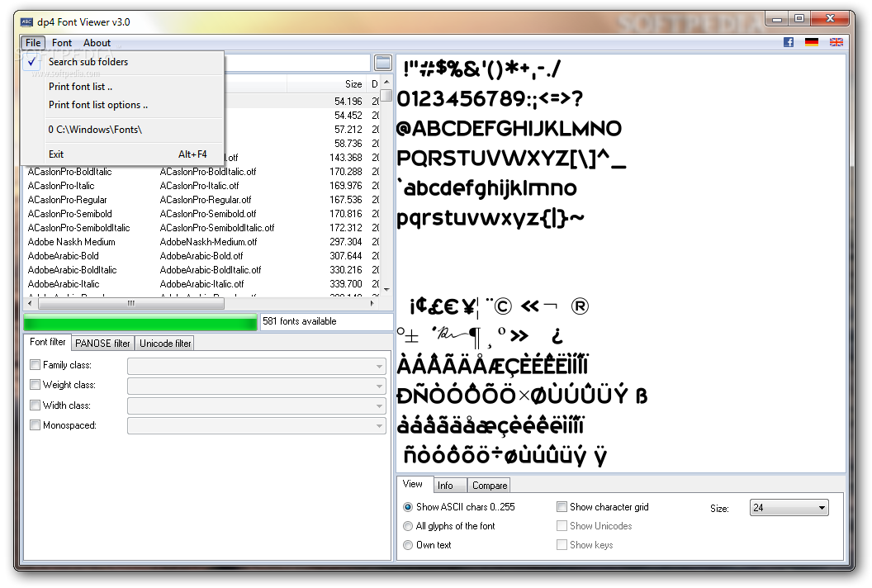Enable the Weight class checkbox
872x588 pixels.
point(35,385)
